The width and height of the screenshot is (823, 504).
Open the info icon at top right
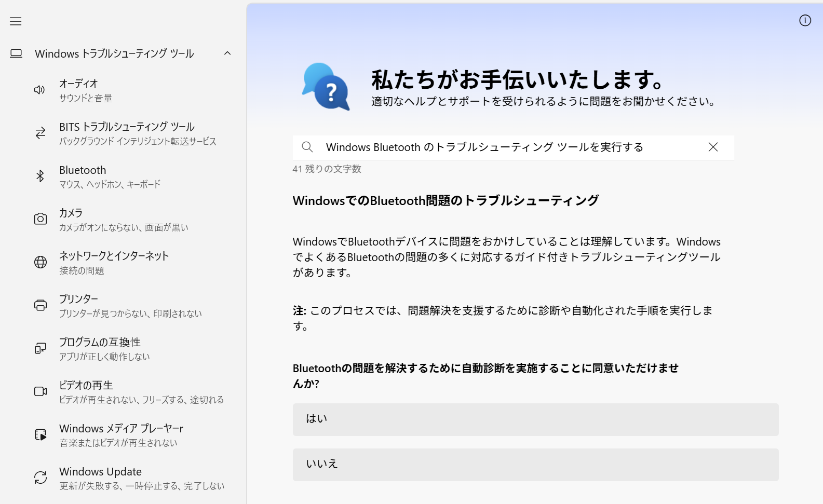click(x=805, y=20)
